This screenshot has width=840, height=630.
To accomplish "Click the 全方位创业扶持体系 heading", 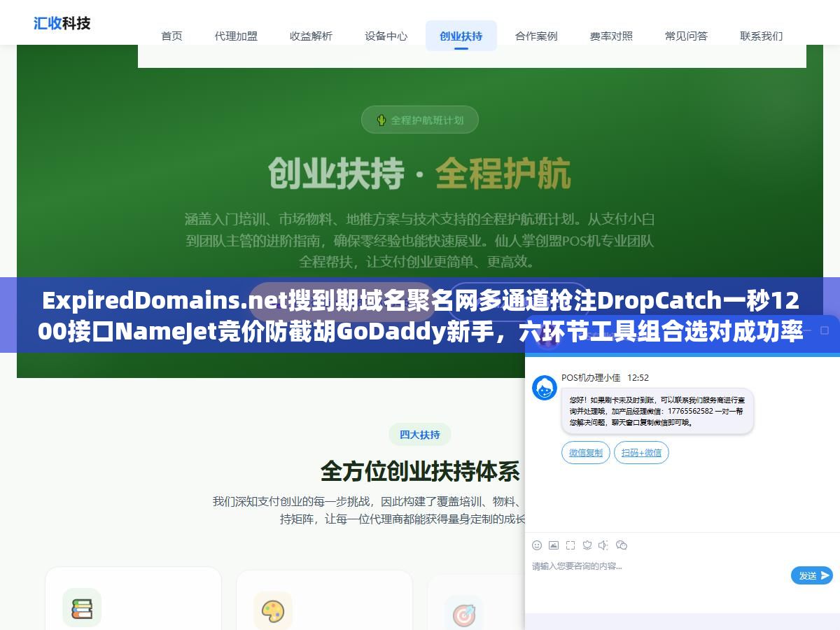I will 420,472.
